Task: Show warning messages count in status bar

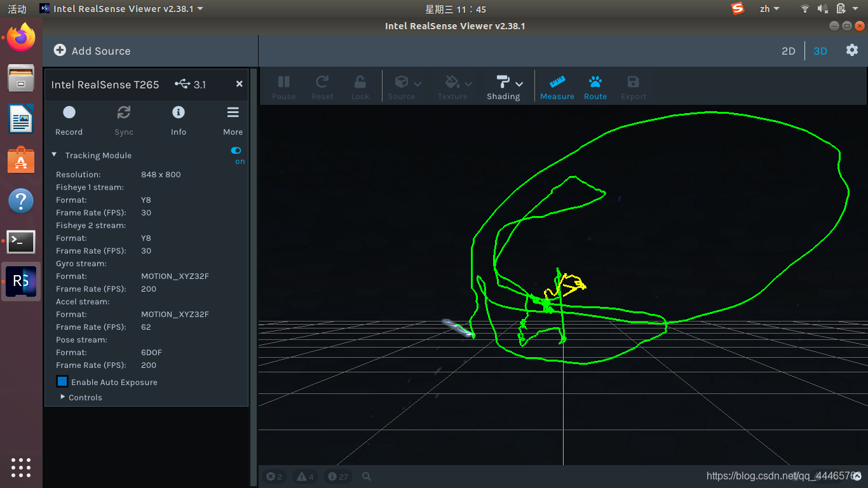Action: point(306,477)
